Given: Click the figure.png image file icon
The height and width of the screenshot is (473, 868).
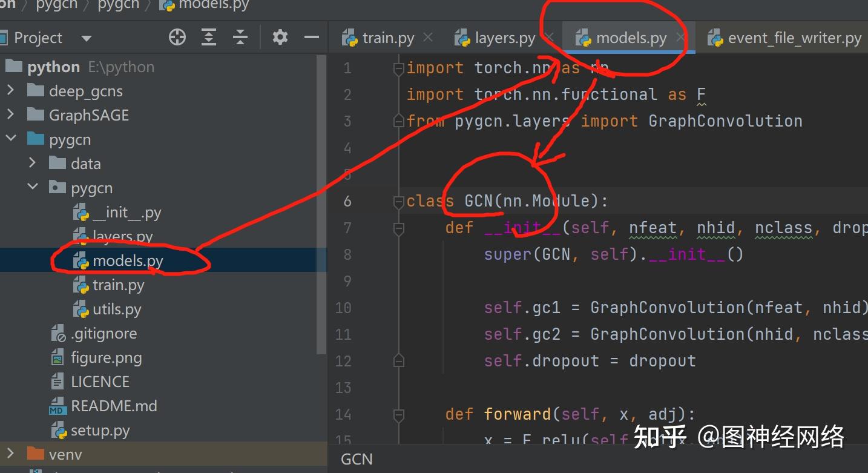Looking at the screenshot, I should [x=59, y=357].
